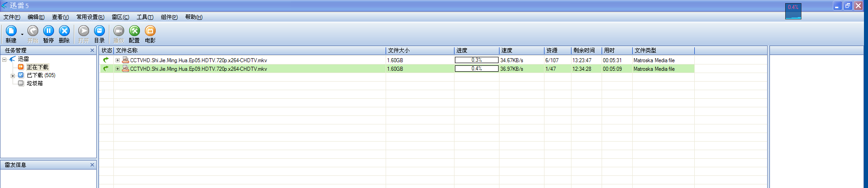
Task: Sort by the 用时 column header
Action: [617, 50]
